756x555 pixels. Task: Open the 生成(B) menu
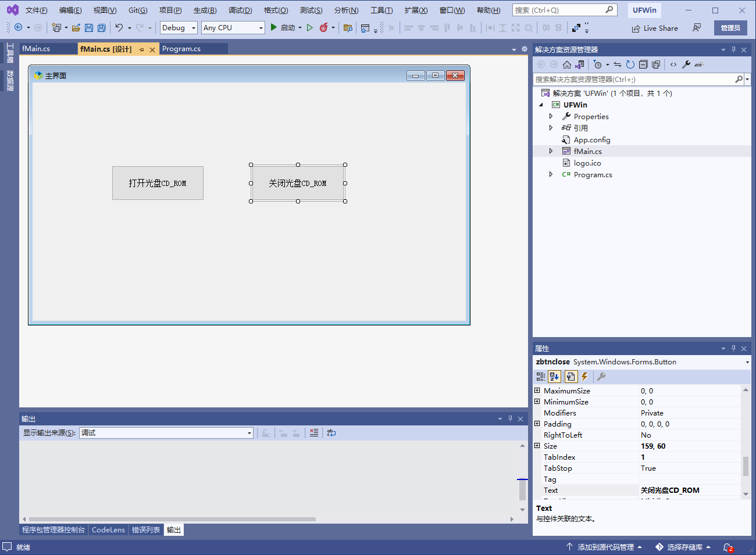(x=205, y=10)
